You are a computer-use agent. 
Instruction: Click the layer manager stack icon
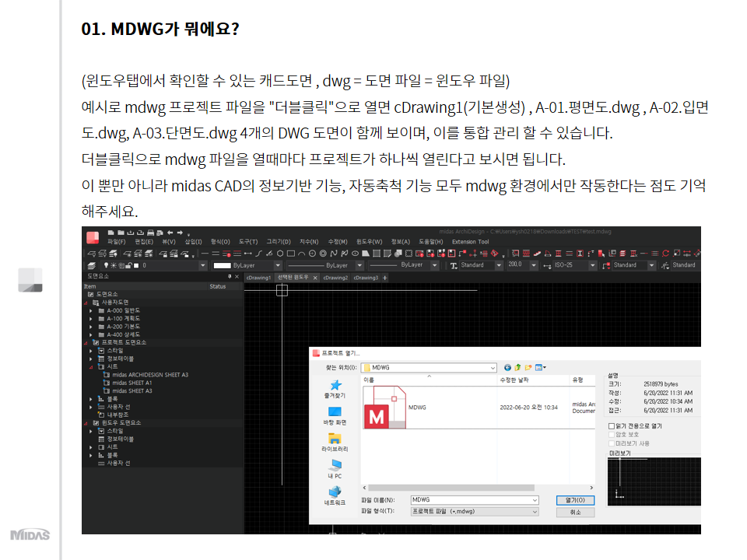pyautogui.click(x=91, y=266)
